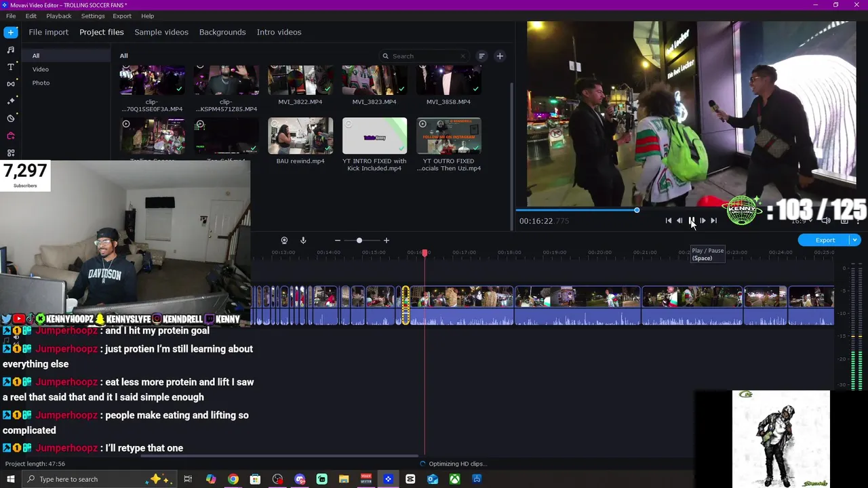868x488 pixels.
Task: Select the BAU rewind.mp4 thumbnail
Action: (300, 136)
